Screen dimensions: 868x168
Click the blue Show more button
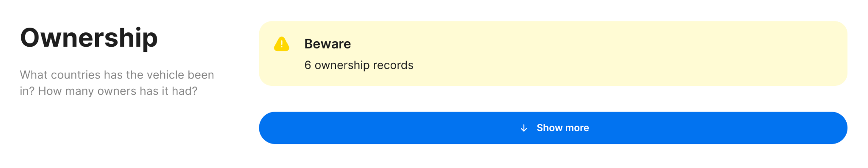point(553,128)
